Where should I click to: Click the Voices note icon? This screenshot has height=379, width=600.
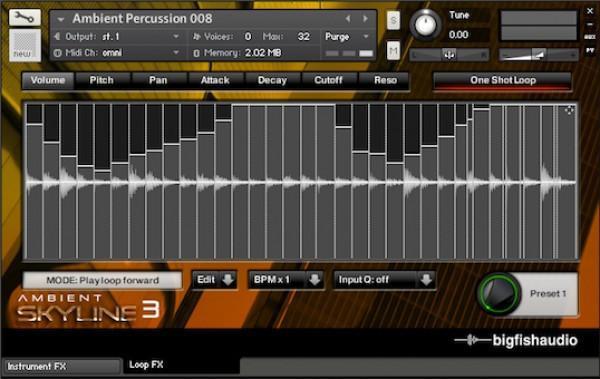click(197, 36)
